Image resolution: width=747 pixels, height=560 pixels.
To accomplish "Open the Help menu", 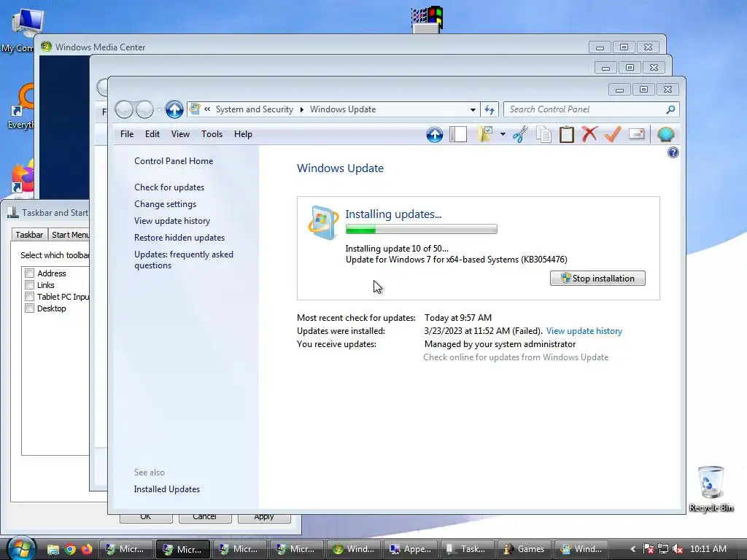I will pyautogui.click(x=243, y=134).
